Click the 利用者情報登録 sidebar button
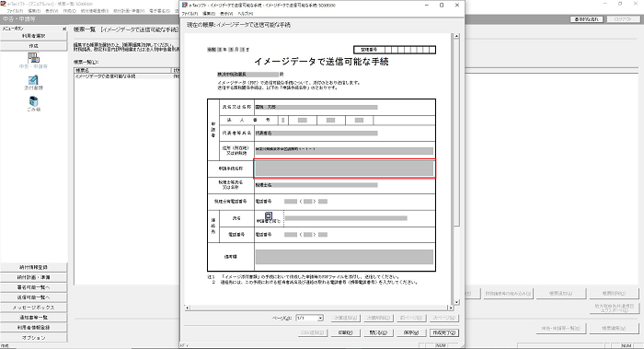Screen dimensions: 644x349 tap(34, 328)
